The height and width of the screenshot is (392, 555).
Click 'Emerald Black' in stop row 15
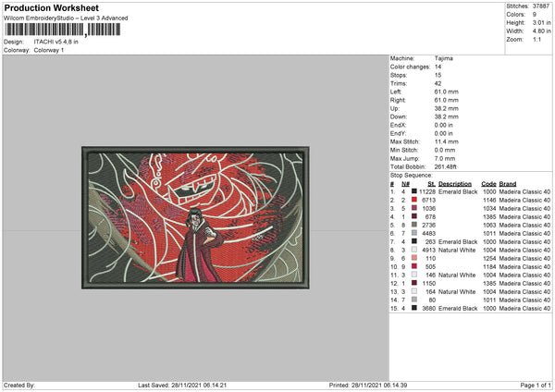[458, 308]
